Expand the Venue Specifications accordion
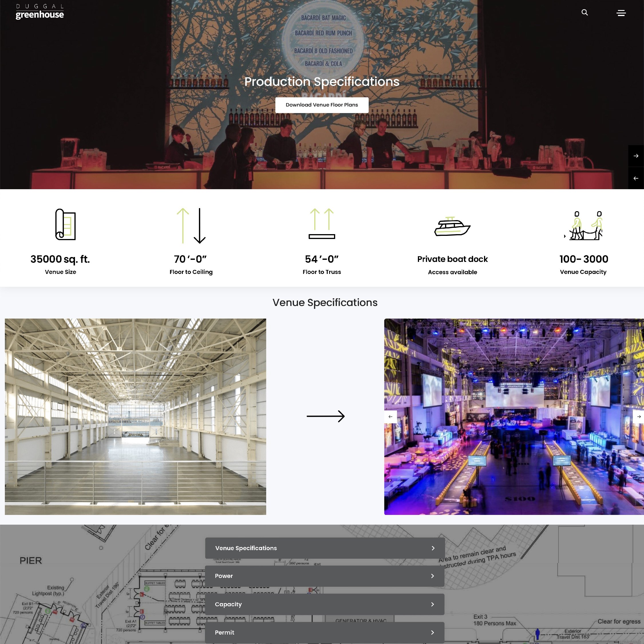Viewport: 644px width, 644px height. tap(325, 548)
